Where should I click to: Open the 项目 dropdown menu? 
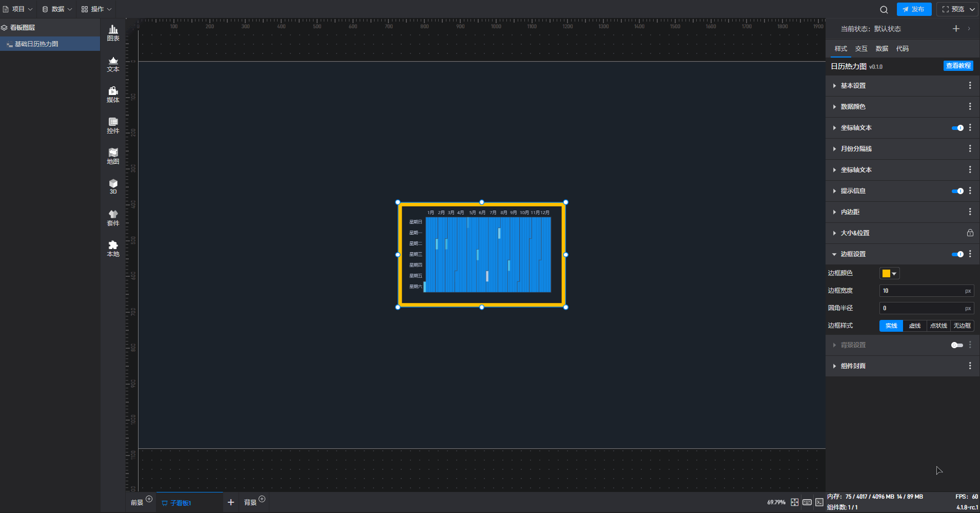[18, 9]
